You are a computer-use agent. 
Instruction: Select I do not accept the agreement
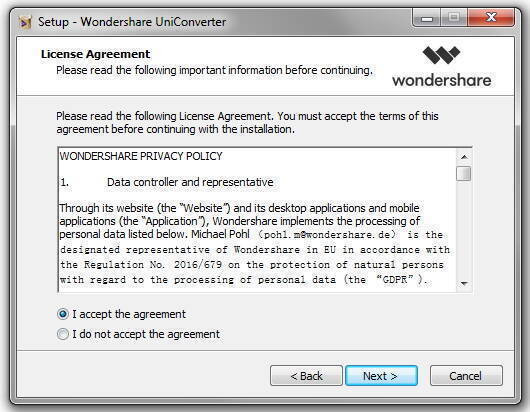click(x=63, y=334)
